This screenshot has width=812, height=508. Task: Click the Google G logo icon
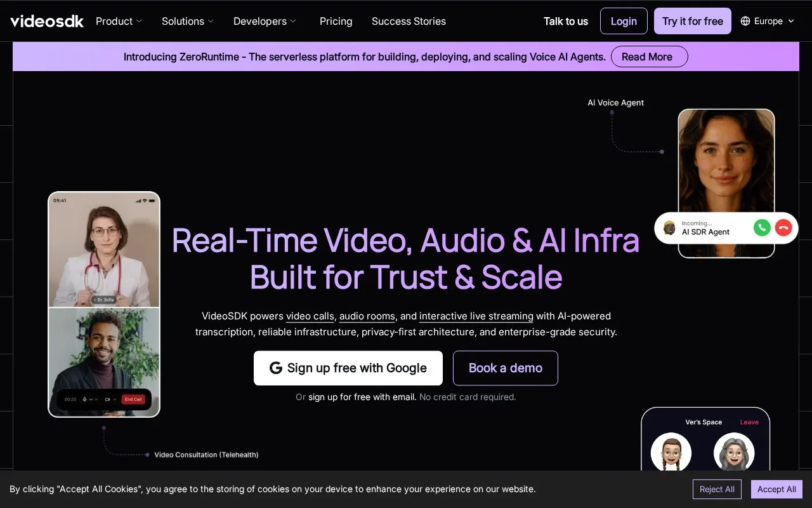tap(276, 368)
